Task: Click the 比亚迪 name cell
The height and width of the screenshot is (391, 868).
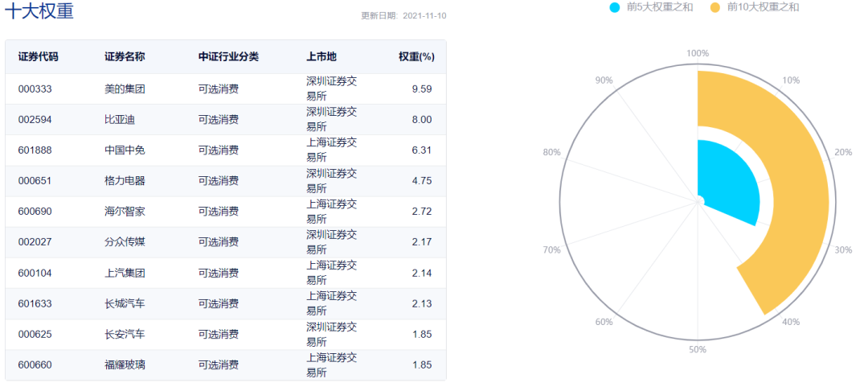Action: tap(120, 120)
